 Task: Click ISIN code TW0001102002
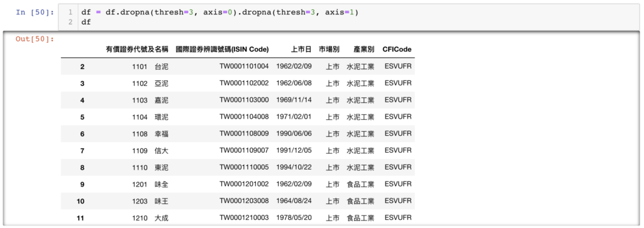[x=244, y=84]
